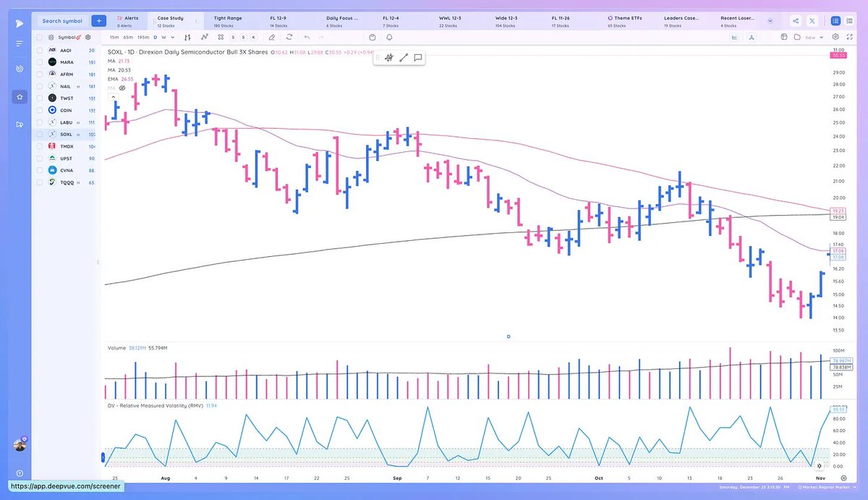Click the refresh chart icon
868x500 pixels.
pyautogui.click(x=289, y=37)
